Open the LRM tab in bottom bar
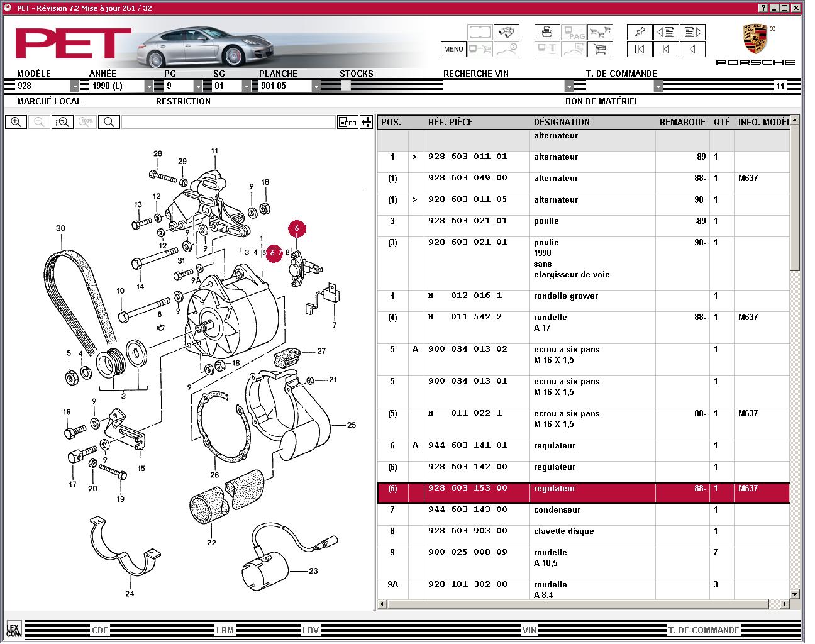The width and height of the screenshot is (815, 644). coord(225,630)
